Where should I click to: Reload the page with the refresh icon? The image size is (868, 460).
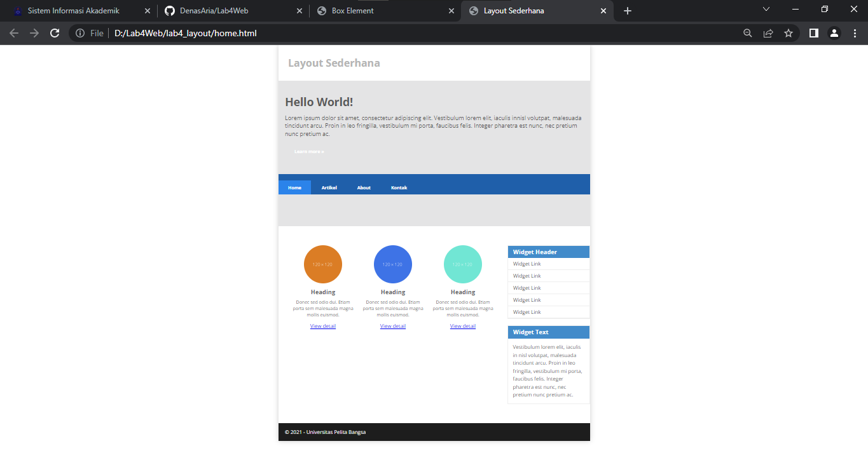pos(55,33)
